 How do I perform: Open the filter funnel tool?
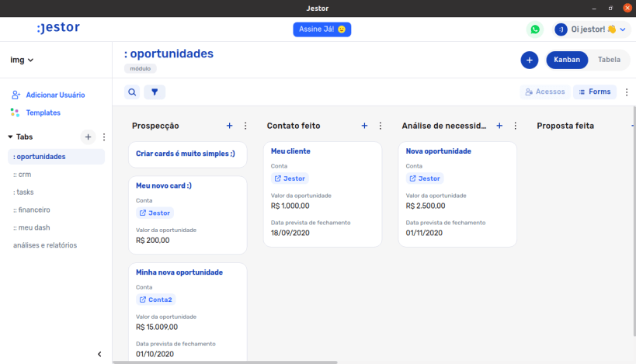point(155,92)
